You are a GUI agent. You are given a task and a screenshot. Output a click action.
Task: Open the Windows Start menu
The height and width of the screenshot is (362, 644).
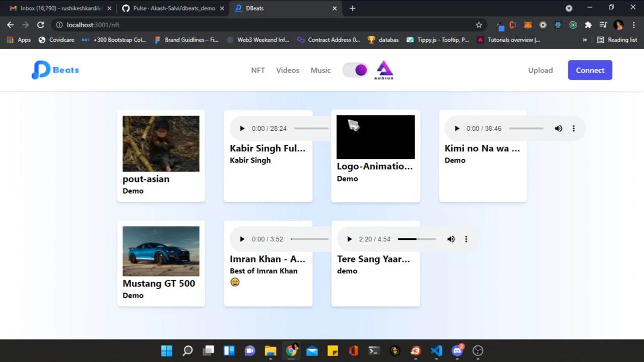pos(167,350)
